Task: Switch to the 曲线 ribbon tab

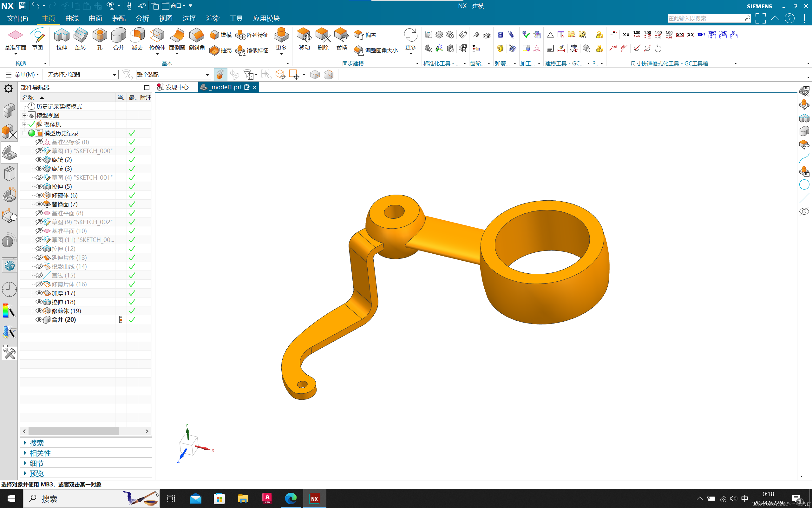Action: 72,18
